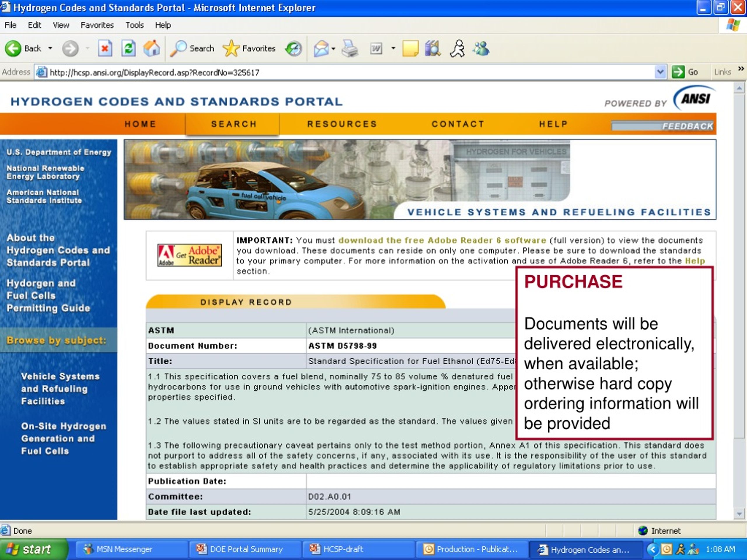
Task: Click the Go button
Action: click(685, 72)
